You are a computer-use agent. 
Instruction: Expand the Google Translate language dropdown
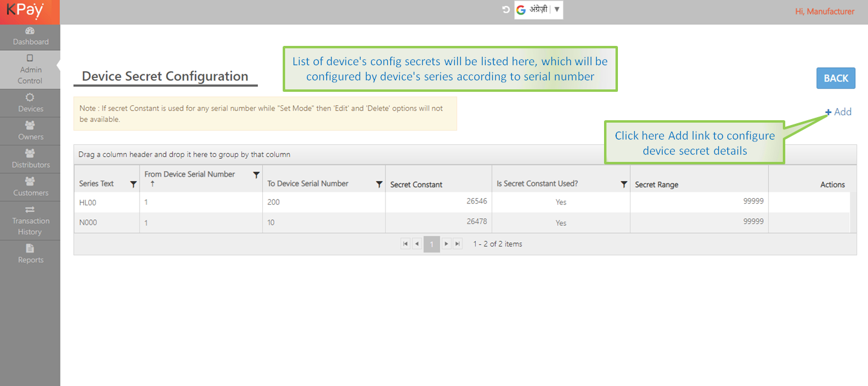click(x=556, y=10)
